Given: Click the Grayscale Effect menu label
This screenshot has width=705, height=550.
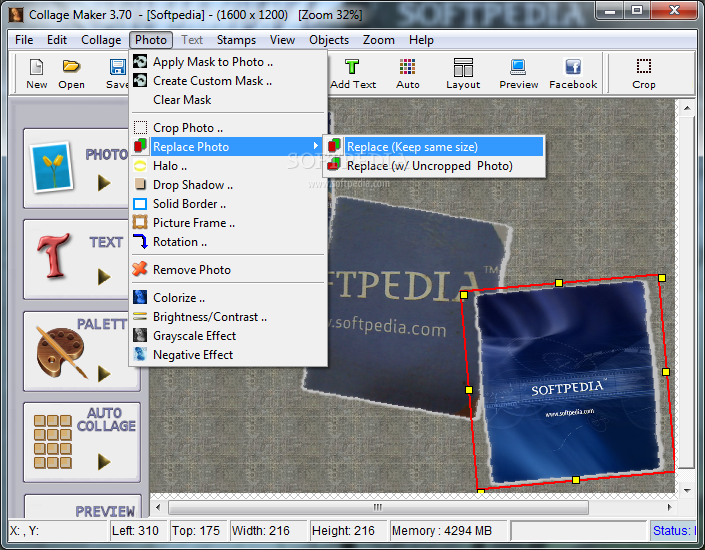Looking at the screenshot, I should click(194, 336).
